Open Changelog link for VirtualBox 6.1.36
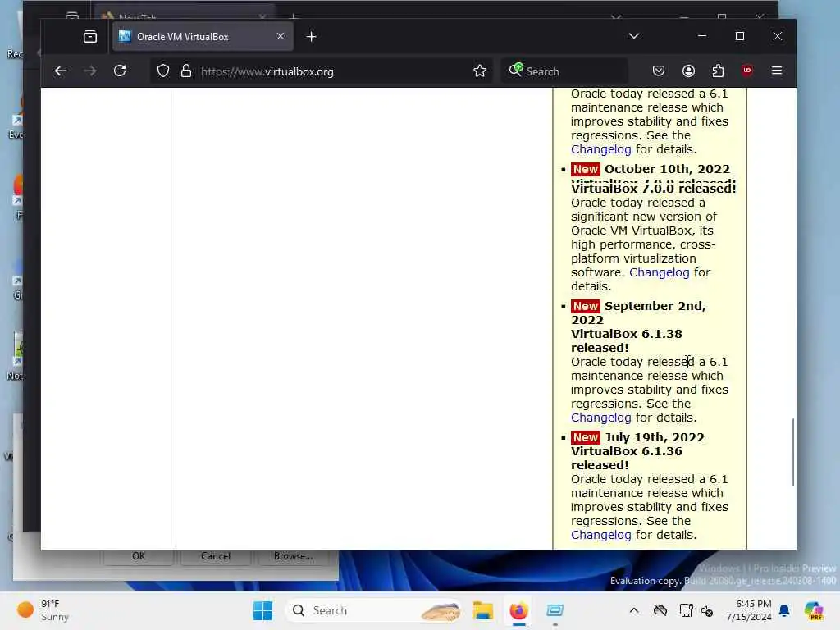 coord(600,535)
